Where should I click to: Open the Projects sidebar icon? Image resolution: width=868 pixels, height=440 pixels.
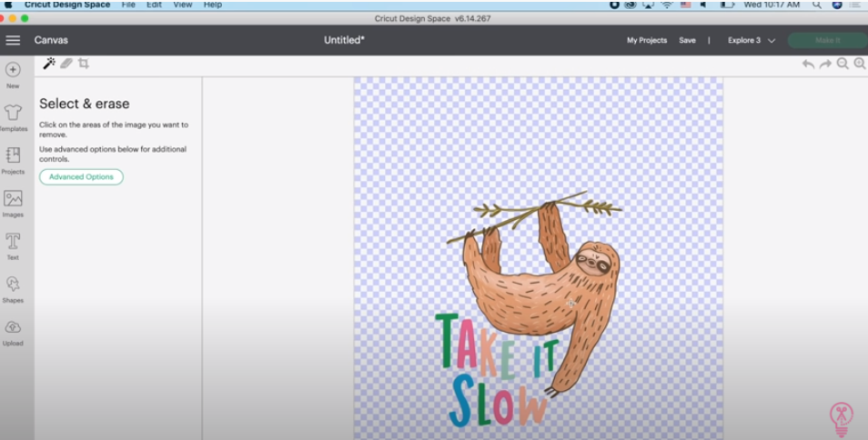pyautogui.click(x=13, y=155)
